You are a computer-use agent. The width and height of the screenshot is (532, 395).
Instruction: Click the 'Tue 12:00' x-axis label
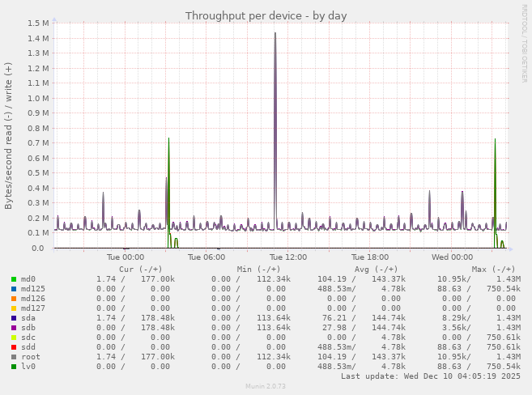(x=288, y=257)
